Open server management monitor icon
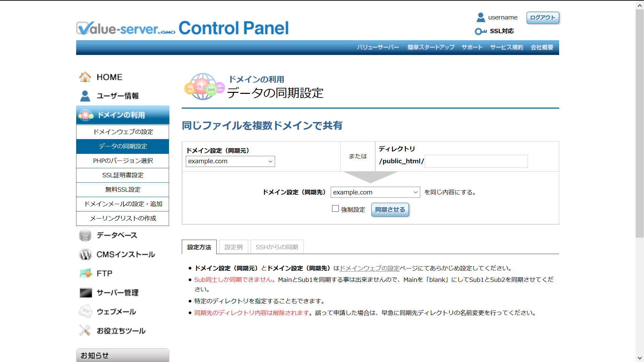This screenshot has width=644, height=362. 86,293
